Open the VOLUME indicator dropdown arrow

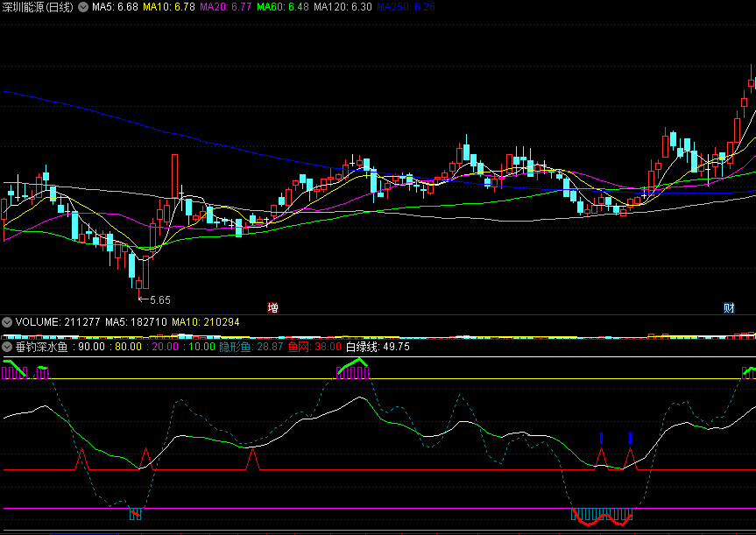[7, 322]
